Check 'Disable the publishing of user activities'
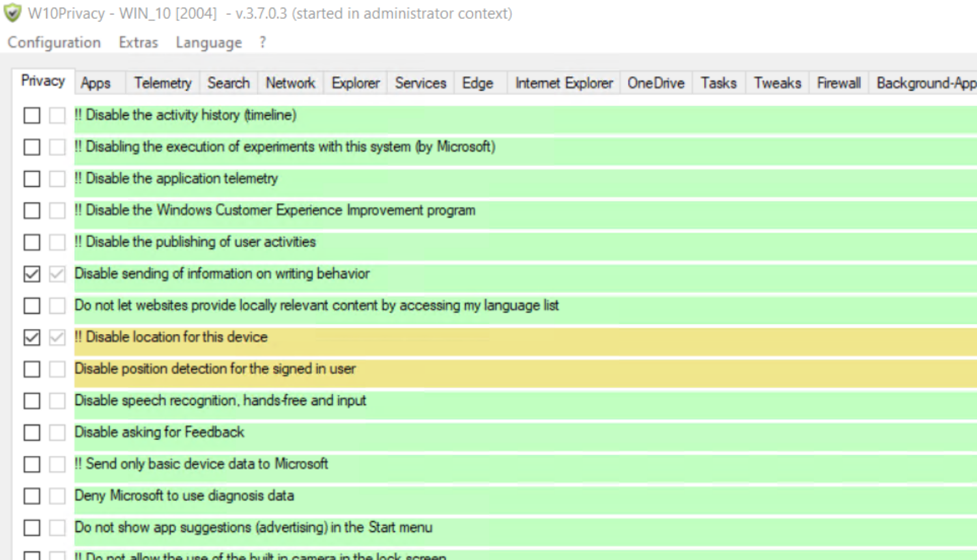The height and width of the screenshot is (560, 977). click(31, 242)
